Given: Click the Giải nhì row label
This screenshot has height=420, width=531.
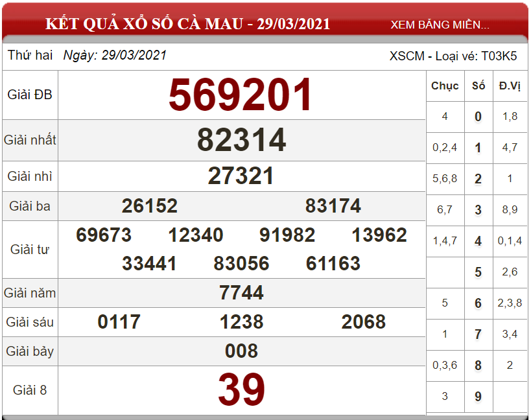Looking at the screenshot, I should coord(30,176).
